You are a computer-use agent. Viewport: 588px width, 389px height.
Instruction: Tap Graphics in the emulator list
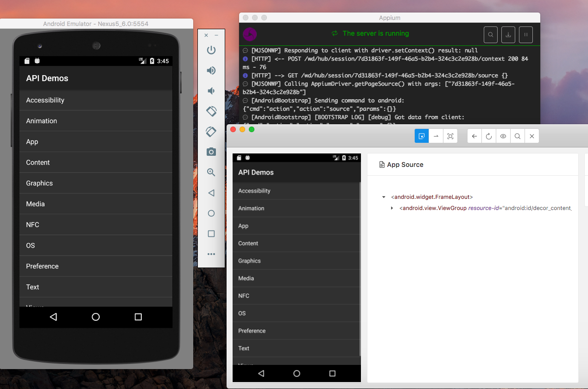click(96, 183)
